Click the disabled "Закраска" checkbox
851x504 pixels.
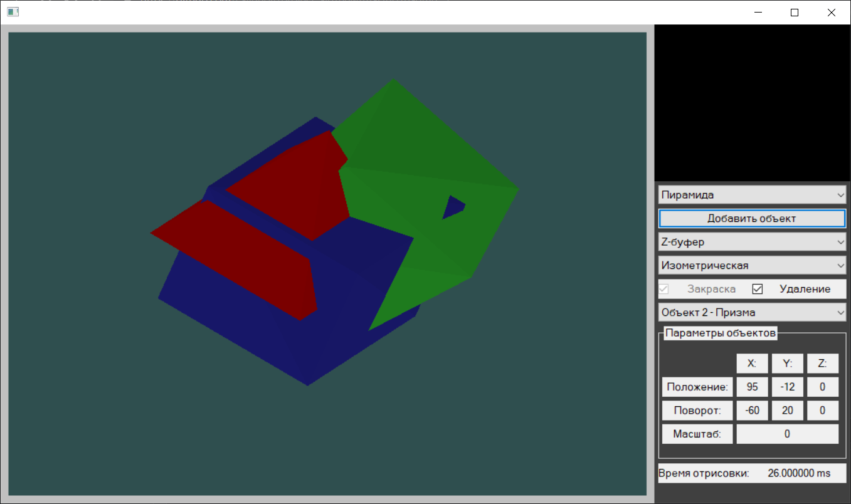click(x=665, y=288)
